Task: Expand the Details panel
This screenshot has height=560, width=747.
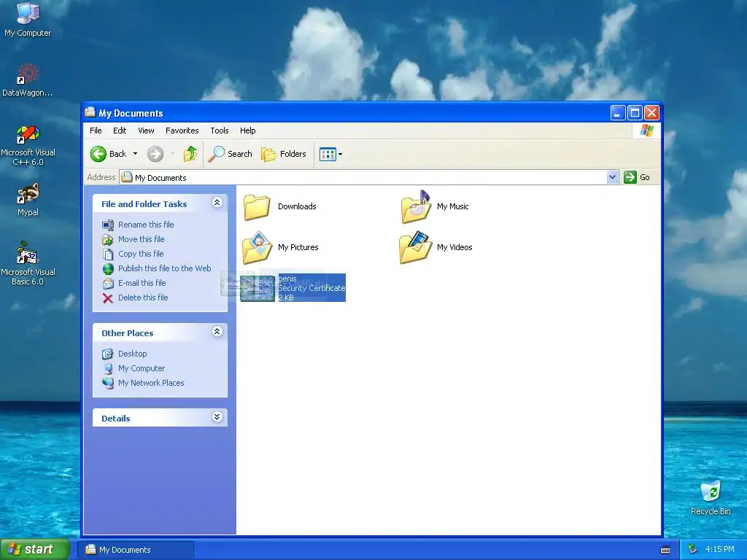Action: [x=217, y=417]
